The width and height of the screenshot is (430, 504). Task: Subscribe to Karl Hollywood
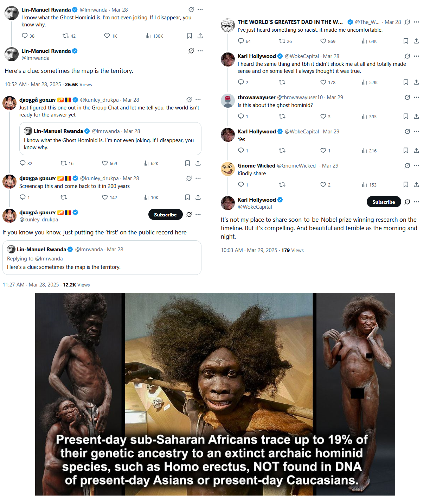tap(384, 202)
